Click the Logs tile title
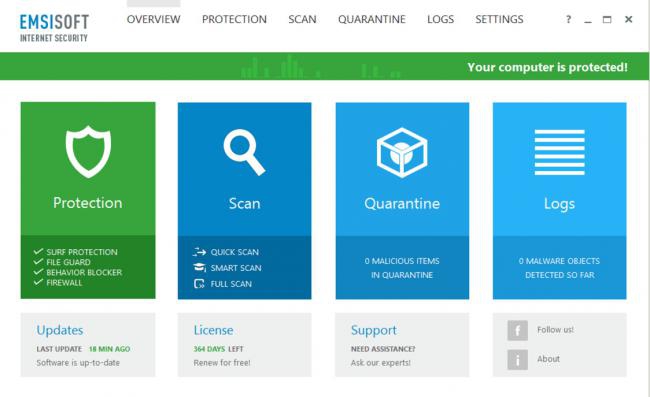 (559, 204)
